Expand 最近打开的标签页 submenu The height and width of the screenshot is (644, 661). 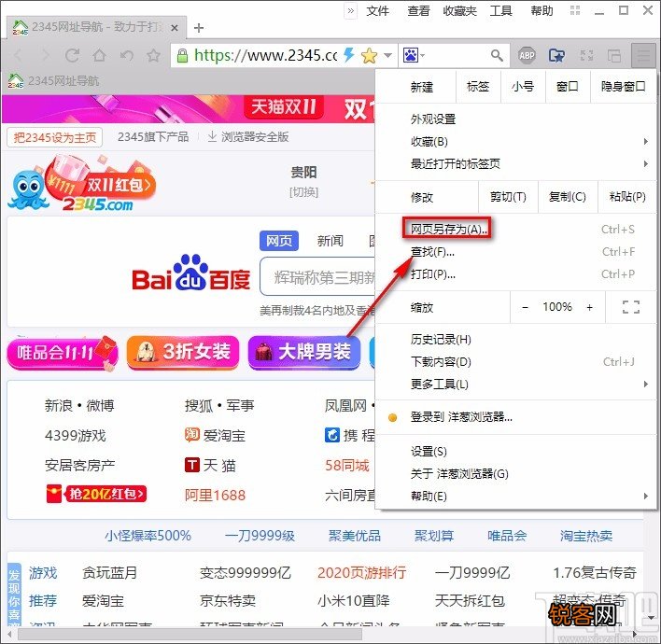pos(515,164)
